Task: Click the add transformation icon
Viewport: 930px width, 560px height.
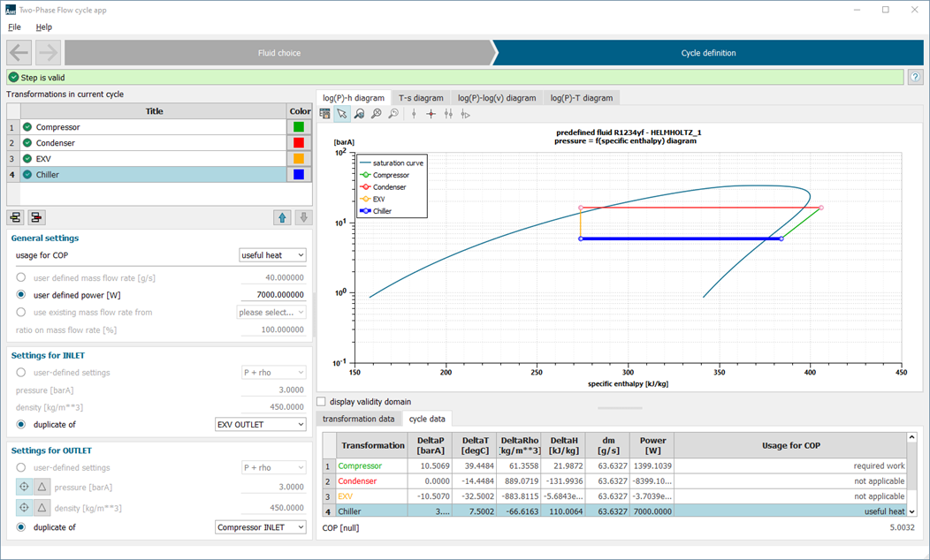Action: click(15, 217)
